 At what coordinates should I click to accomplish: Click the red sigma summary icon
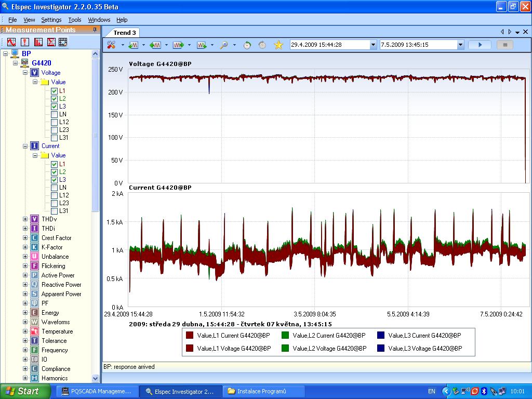[x=51, y=42]
